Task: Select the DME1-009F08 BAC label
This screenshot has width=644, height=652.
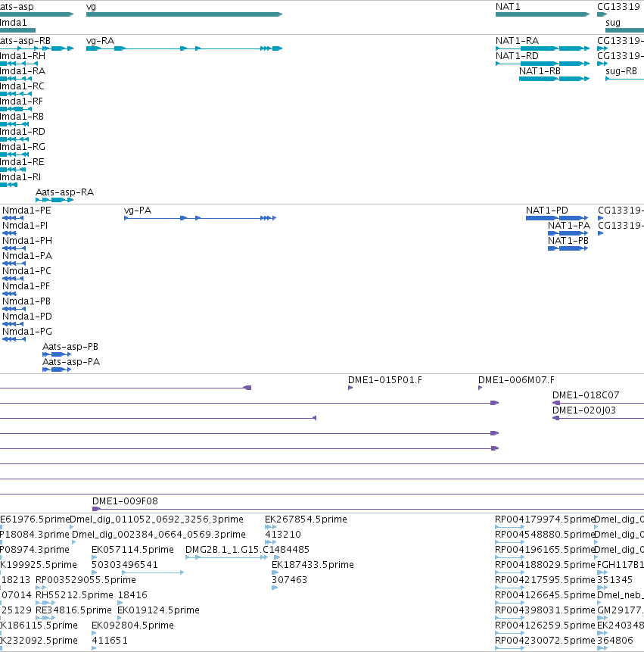Action: [x=125, y=501]
